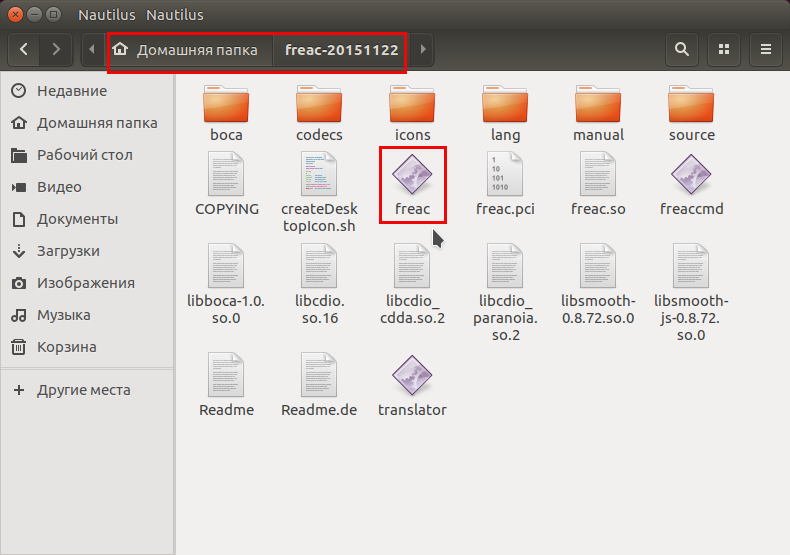The width and height of the screenshot is (790, 555).
Task: Open Домашняя папка in the sidebar
Action: click(x=87, y=123)
